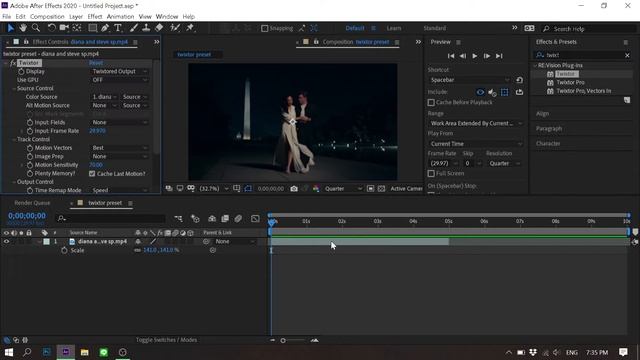This screenshot has height=360, width=640.
Task: Open composition mini-flowchart icon
Action: tap(178, 219)
